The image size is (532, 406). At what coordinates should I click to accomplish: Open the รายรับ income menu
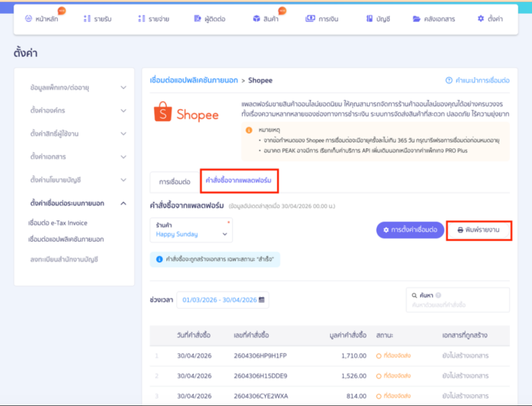97,19
